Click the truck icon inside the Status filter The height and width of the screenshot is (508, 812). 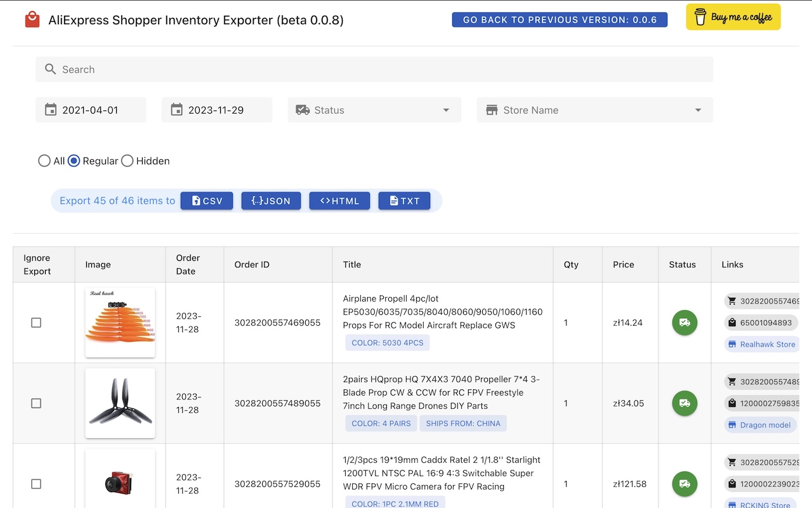point(301,109)
